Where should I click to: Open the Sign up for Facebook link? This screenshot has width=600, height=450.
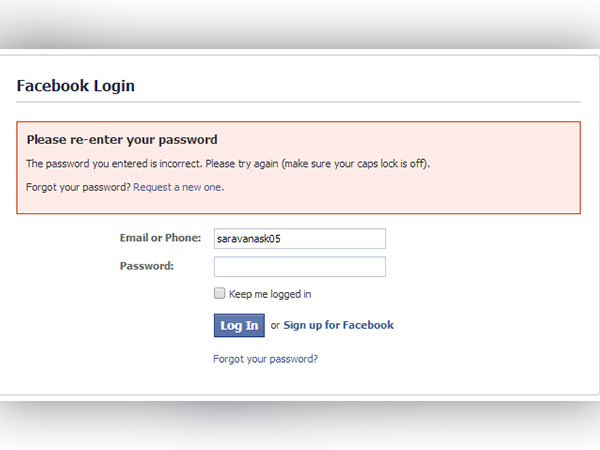(x=338, y=325)
